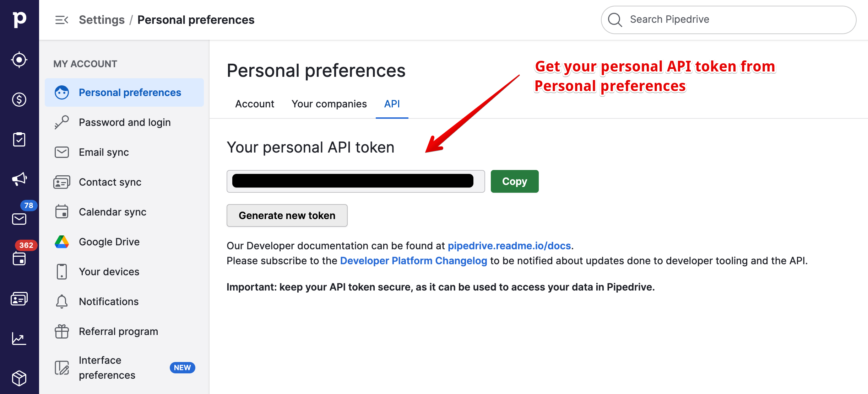868x394 pixels.
Task: Open Projects clipboard-check icon in sidebar
Action: click(19, 139)
